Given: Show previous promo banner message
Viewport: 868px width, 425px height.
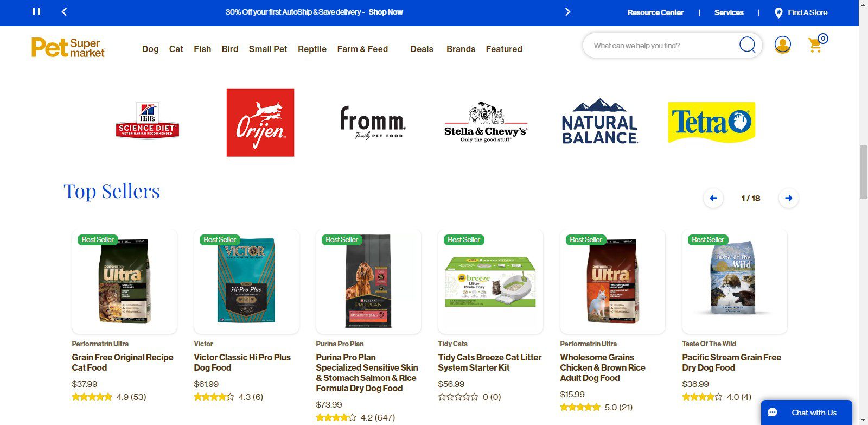Looking at the screenshot, I should click(64, 11).
